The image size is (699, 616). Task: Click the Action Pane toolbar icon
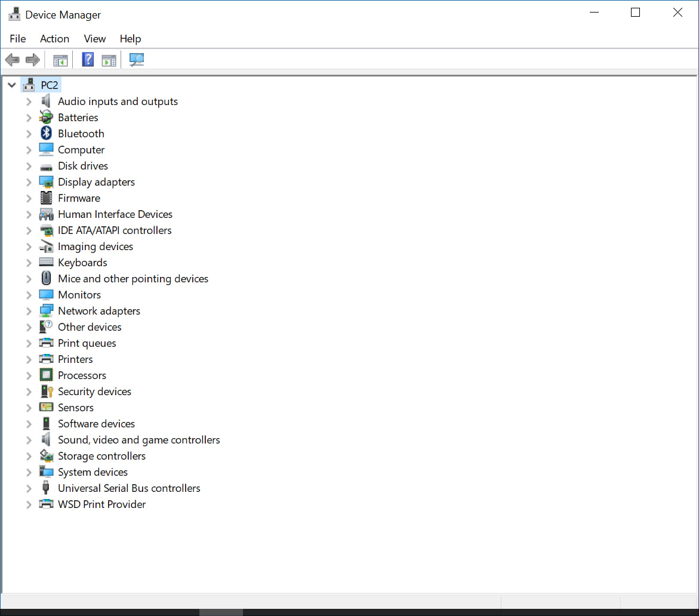(109, 60)
